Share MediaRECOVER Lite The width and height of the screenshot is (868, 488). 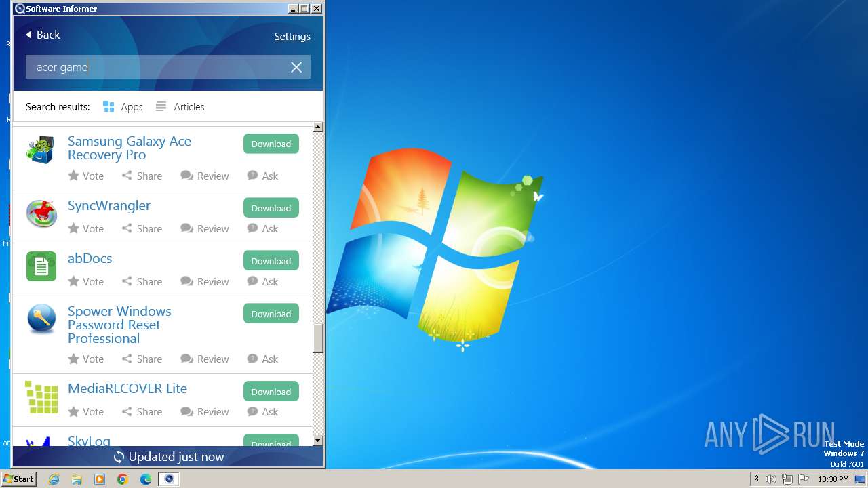click(x=142, y=411)
